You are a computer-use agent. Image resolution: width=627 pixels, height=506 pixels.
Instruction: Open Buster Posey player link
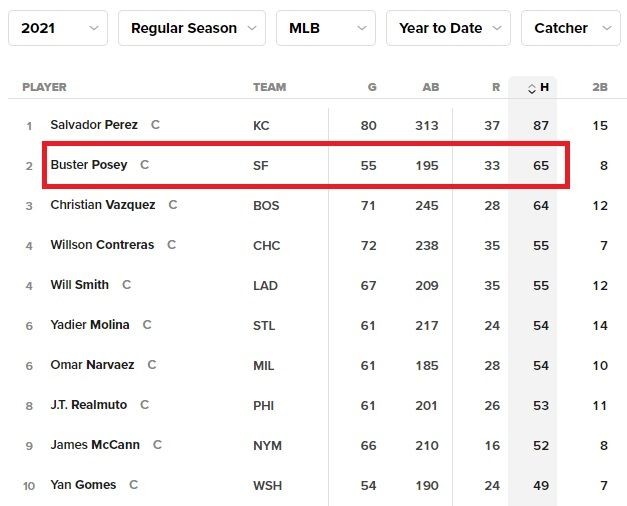coord(89,165)
